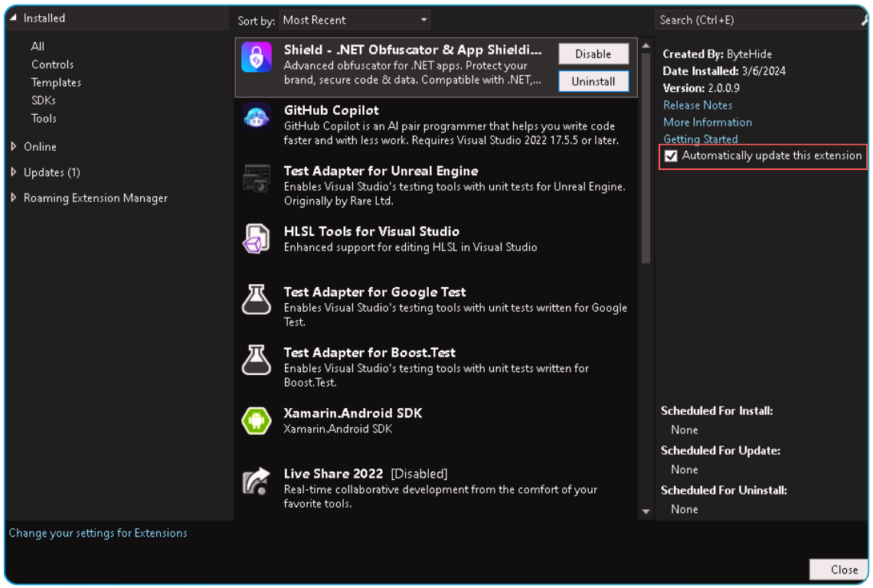Click the Shield .NET Obfuscator extension icon
The image size is (873, 588).
coord(256,57)
